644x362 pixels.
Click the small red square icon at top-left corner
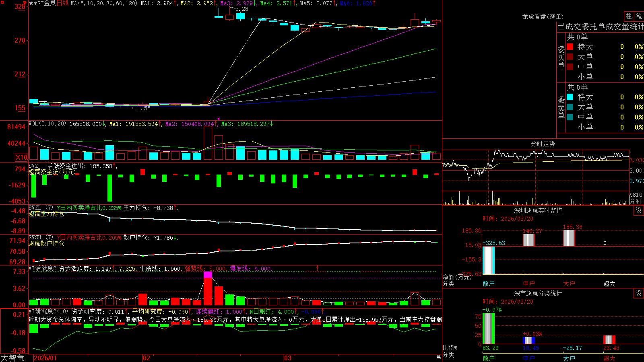point(2,2)
